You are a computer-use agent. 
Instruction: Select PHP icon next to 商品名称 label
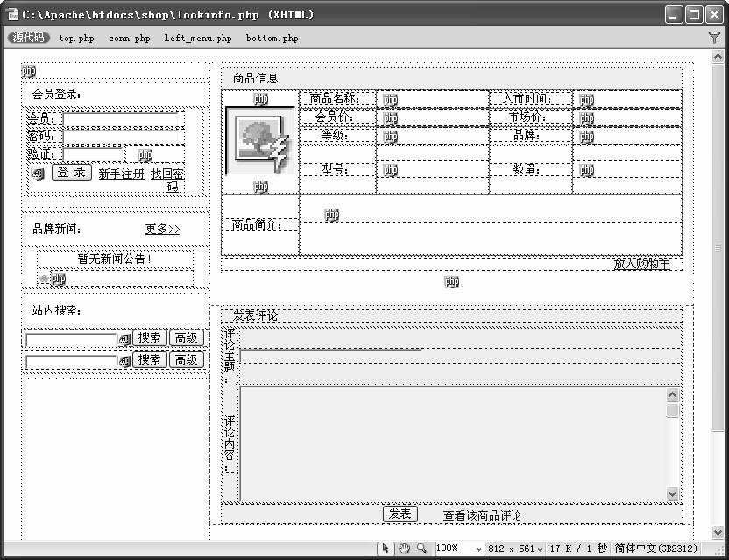point(390,100)
